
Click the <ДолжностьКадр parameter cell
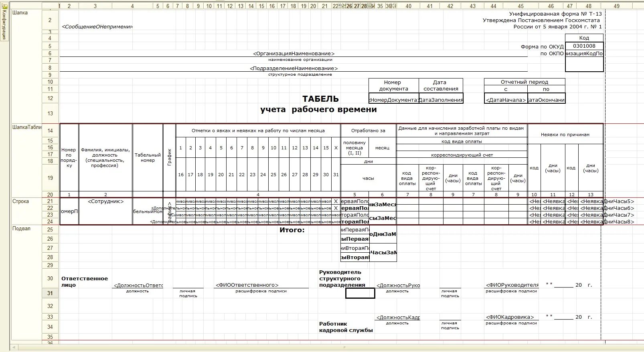398,317
